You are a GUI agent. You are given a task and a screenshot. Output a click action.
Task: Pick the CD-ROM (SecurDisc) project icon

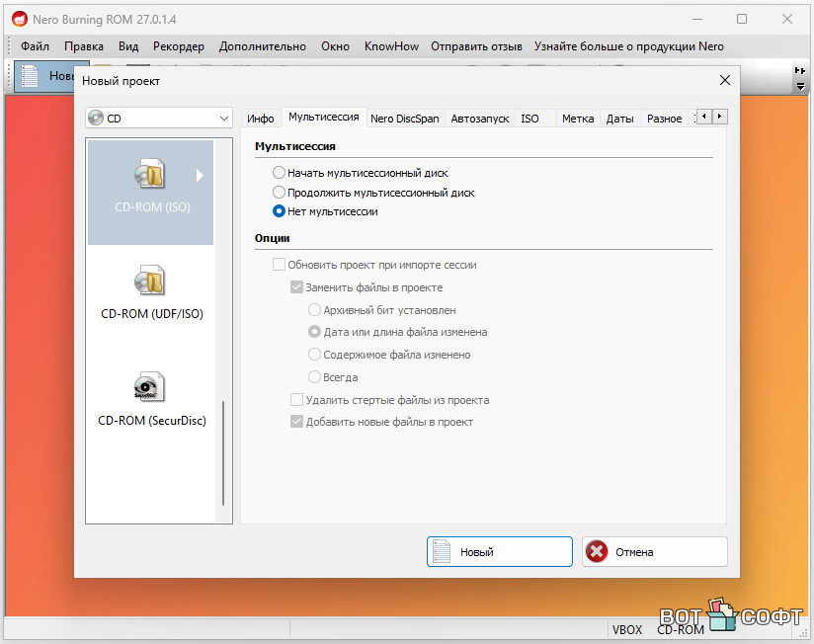click(151, 388)
